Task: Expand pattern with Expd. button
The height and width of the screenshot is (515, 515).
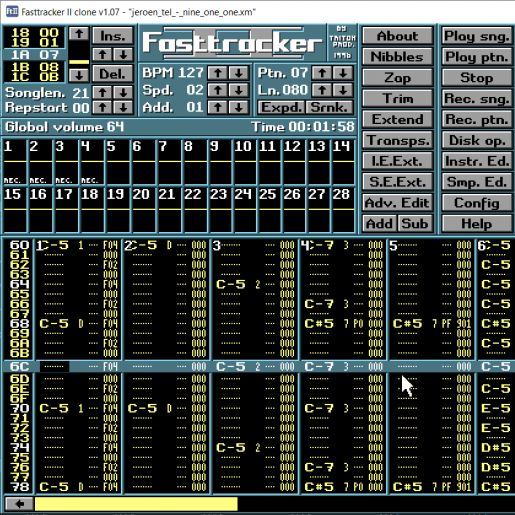Action: tap(281, 107)
